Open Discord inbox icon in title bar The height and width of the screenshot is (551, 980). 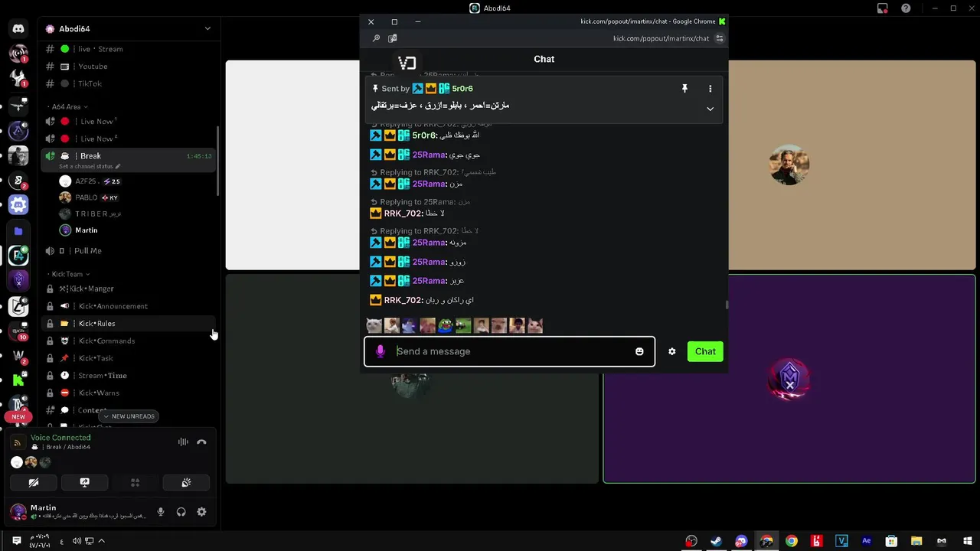point(882,8)
